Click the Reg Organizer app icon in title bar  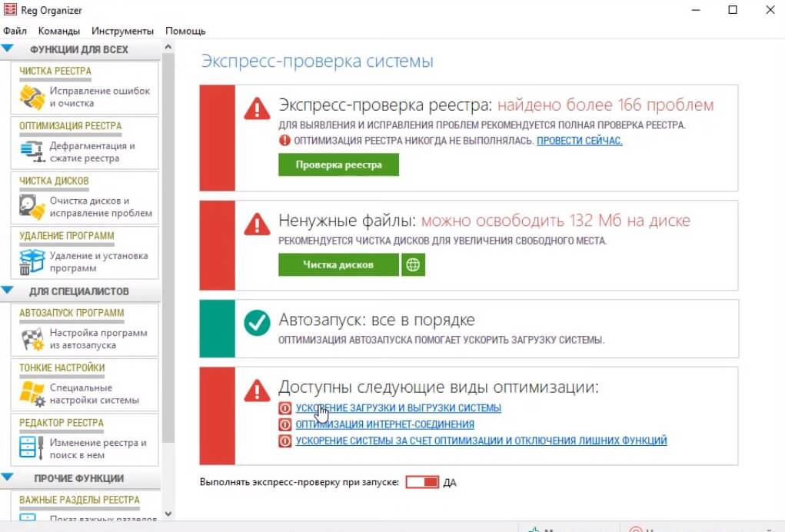click(x=9, y=9)
